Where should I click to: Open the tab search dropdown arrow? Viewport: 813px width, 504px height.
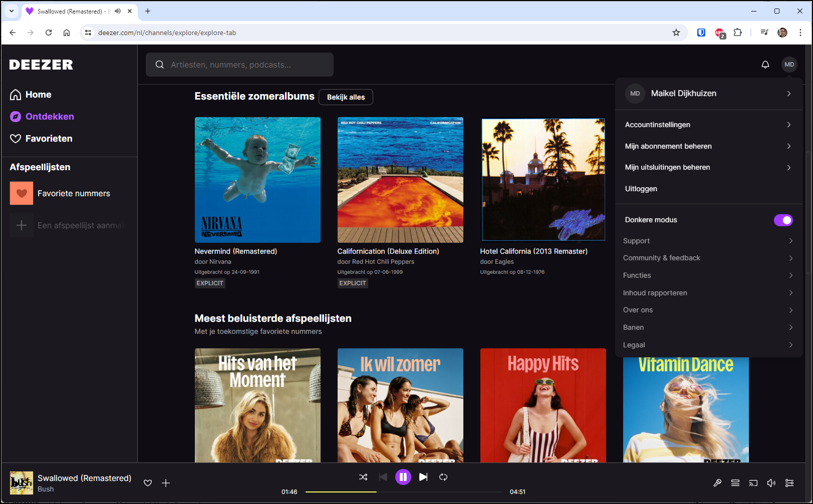[11, 11]
